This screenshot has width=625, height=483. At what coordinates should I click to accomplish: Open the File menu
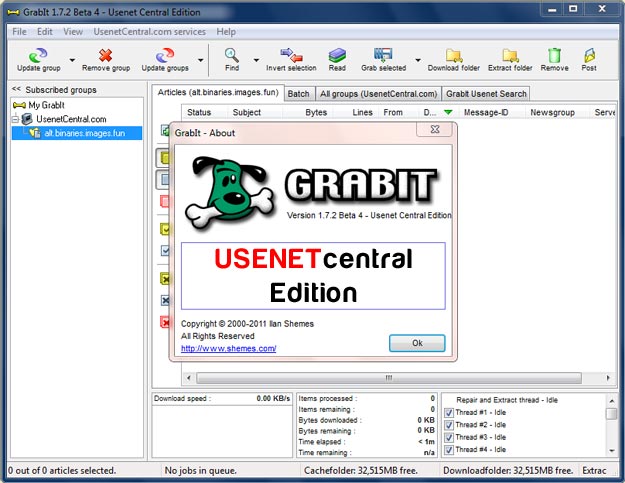coord(19,31)
